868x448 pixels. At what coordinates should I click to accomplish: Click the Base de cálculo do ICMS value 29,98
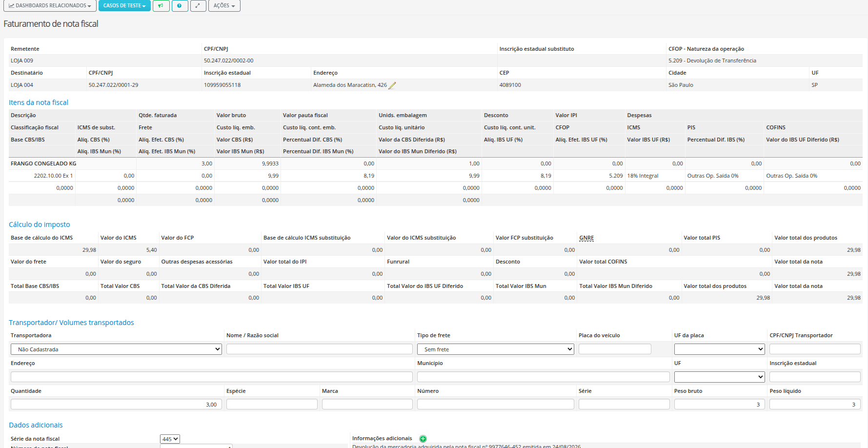tap(89, 250)
